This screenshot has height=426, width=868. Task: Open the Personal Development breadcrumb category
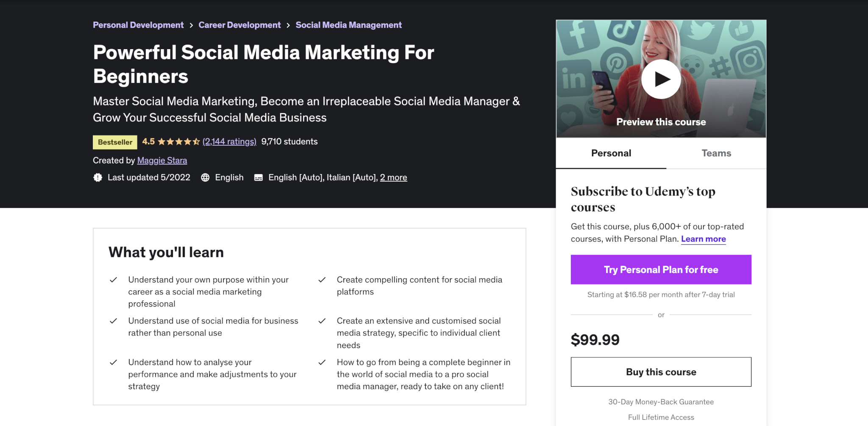click(138, 25)
